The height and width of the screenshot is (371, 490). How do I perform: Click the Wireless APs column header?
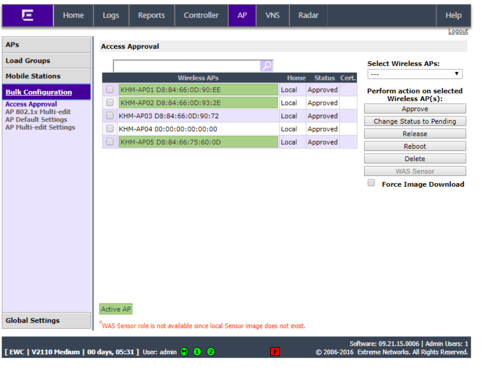click(198, 78)
